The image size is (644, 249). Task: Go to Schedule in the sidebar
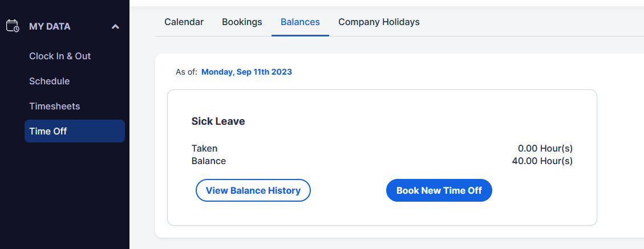tap(49, 81)
